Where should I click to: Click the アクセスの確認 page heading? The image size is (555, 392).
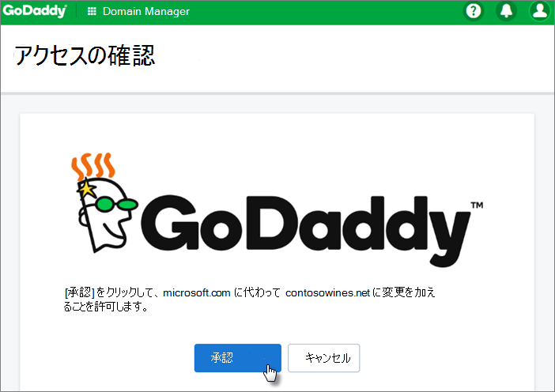(85, 56)
